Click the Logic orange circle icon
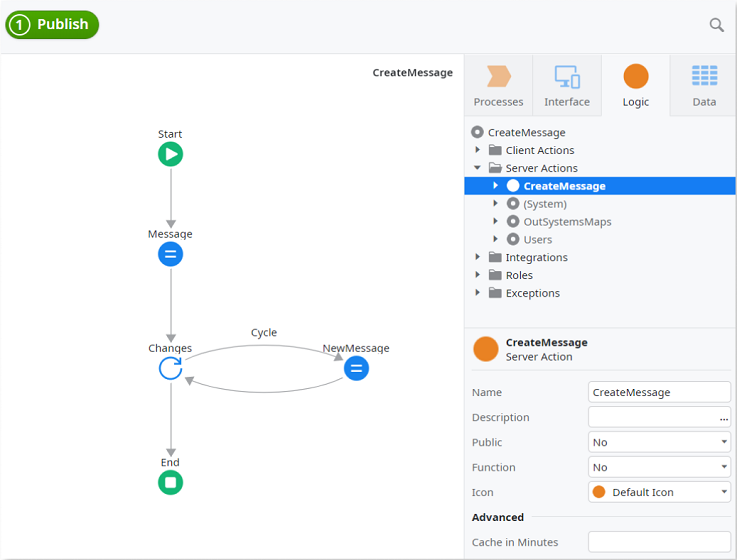The image size is (737, 560). [635, 76]
